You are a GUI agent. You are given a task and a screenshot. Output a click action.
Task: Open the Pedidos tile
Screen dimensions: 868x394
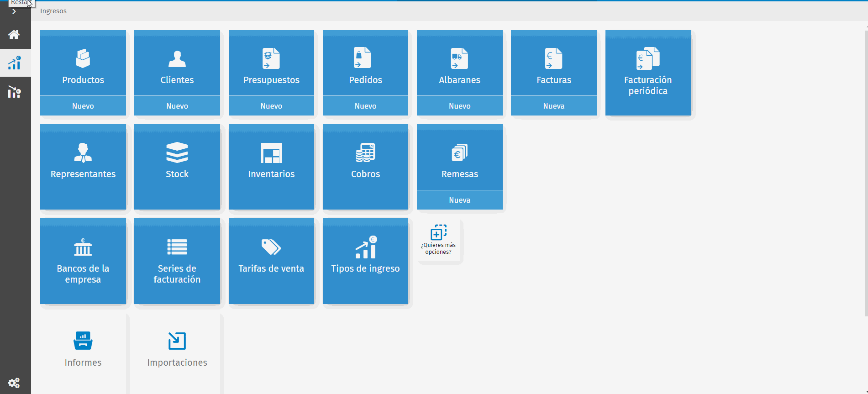[365, 63]
